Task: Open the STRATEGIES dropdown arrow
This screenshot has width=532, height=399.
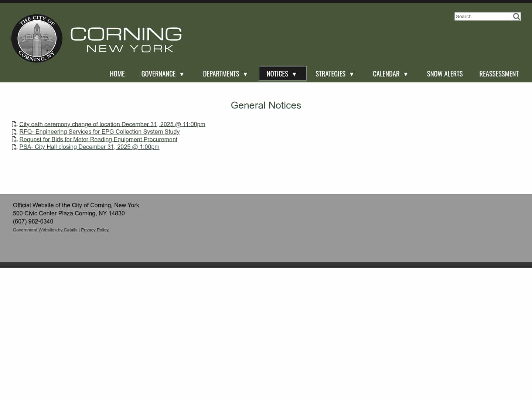Action: 351,74
